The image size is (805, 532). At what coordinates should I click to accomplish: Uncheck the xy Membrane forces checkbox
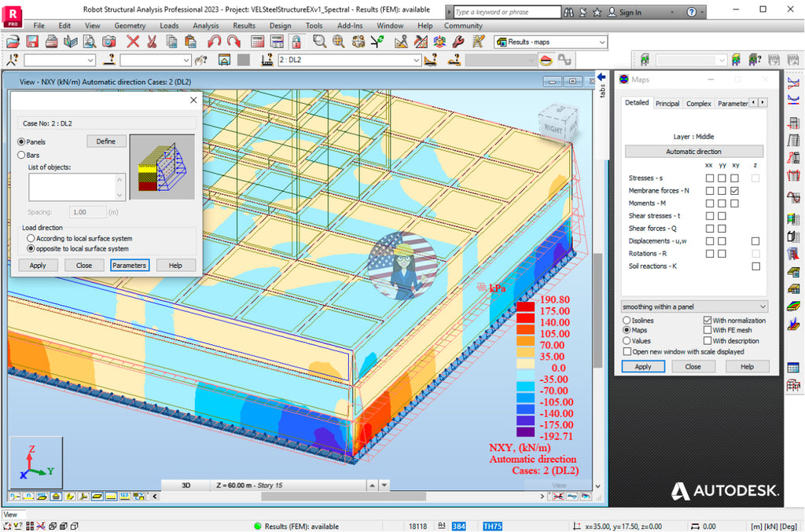[736, 190]
